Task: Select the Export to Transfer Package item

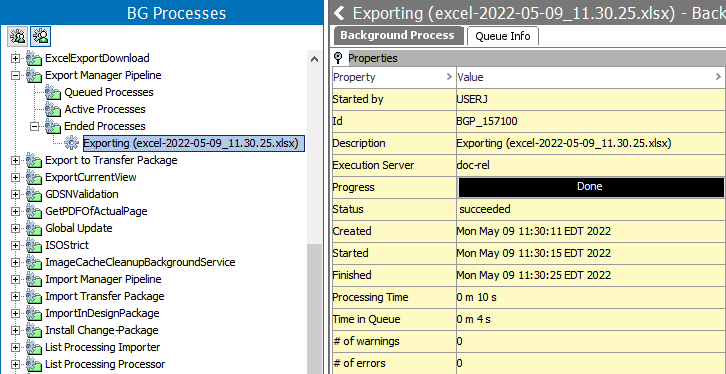Action: pos(111,160)
